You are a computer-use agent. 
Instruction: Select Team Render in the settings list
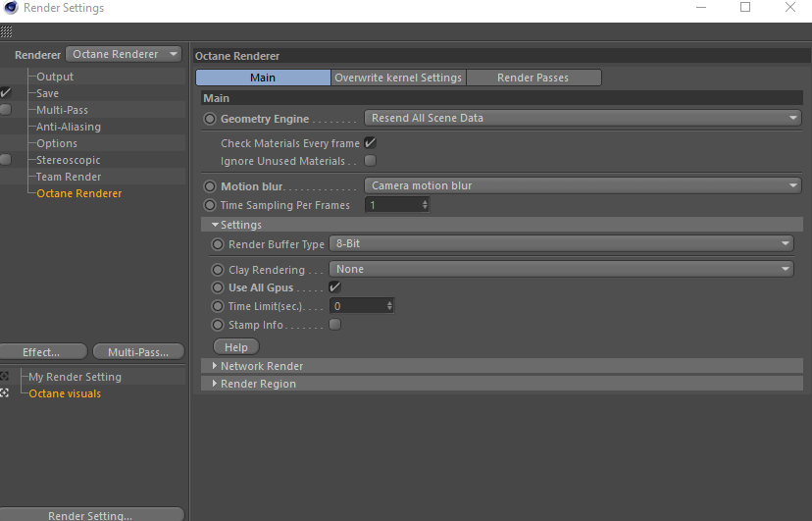tap(69, 177)
